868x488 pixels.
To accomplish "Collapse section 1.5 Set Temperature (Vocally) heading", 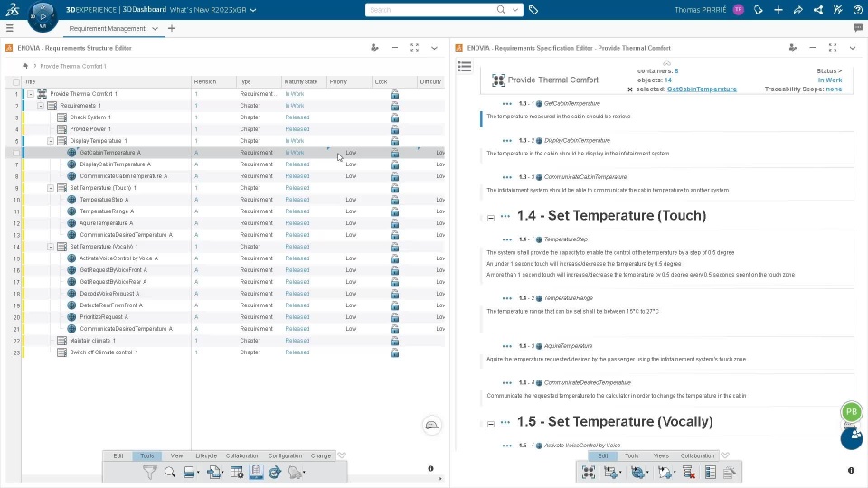I will coord(490,424).
